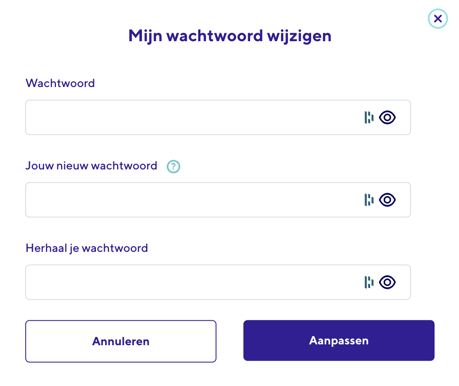
Task: Toggle visibility of Herhaal je wachtwoord
Action: tap(387, 282)
